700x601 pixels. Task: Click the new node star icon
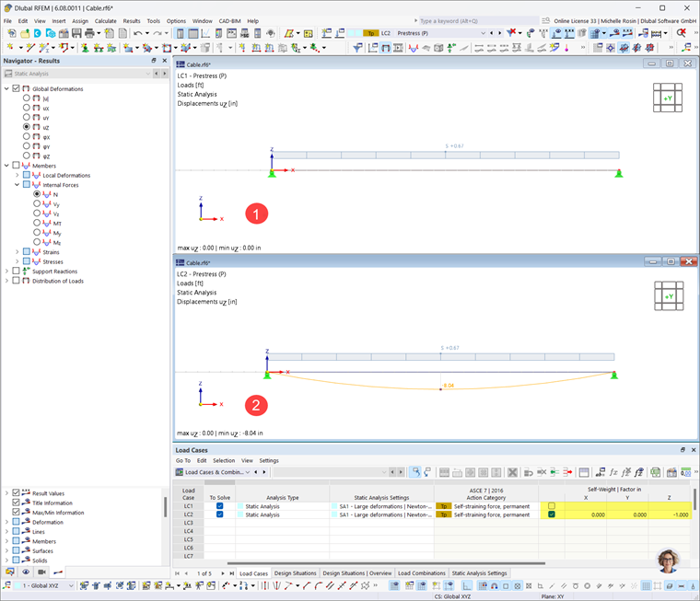click(10, 47)
